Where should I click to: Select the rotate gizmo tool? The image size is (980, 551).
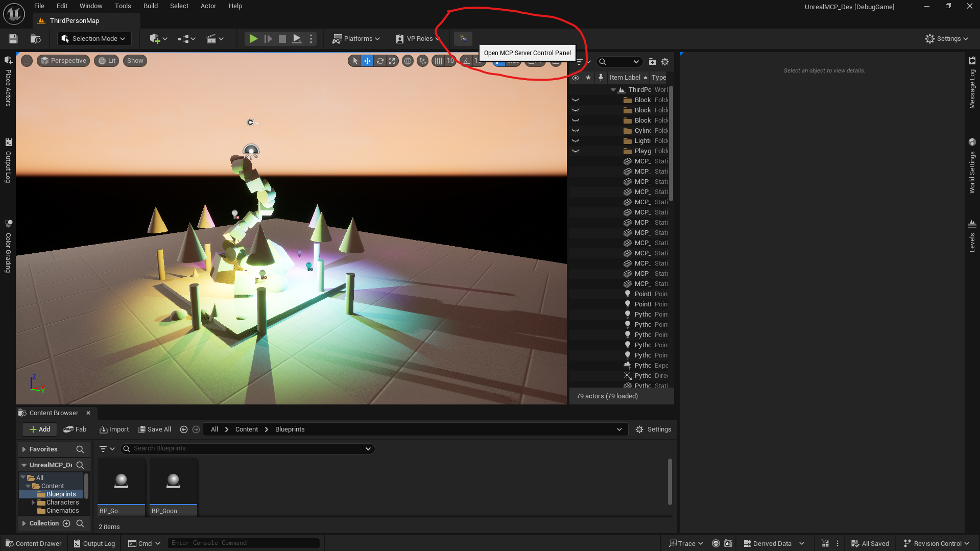click(380, 61)
